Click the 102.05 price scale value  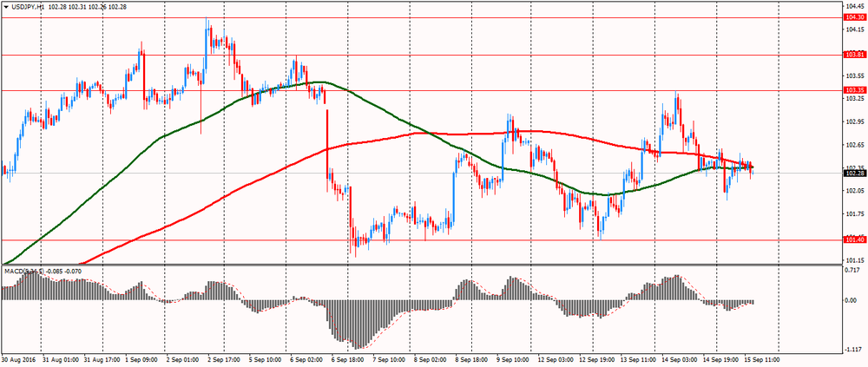point(854,190)
